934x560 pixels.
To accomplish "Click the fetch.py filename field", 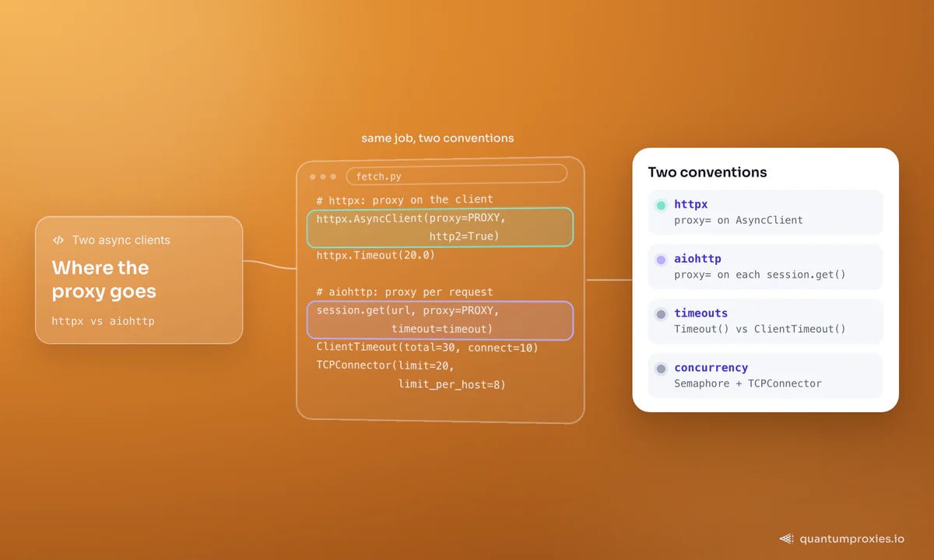I will coord(457,177).
